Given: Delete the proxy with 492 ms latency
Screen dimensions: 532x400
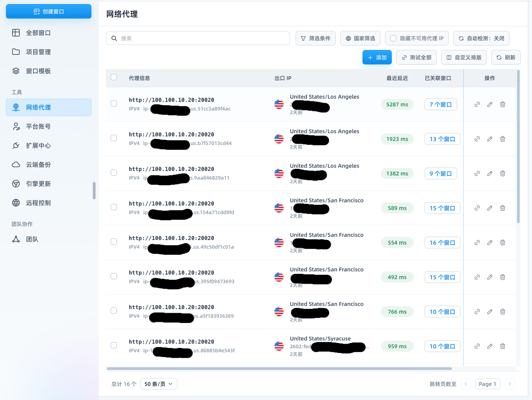Looking at the screenshot, I should pyautogui.click(x=502, y=277).
